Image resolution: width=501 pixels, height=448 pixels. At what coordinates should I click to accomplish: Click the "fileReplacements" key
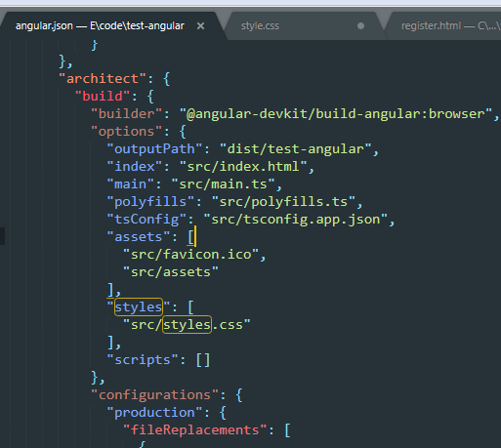[x=195, y=430]
